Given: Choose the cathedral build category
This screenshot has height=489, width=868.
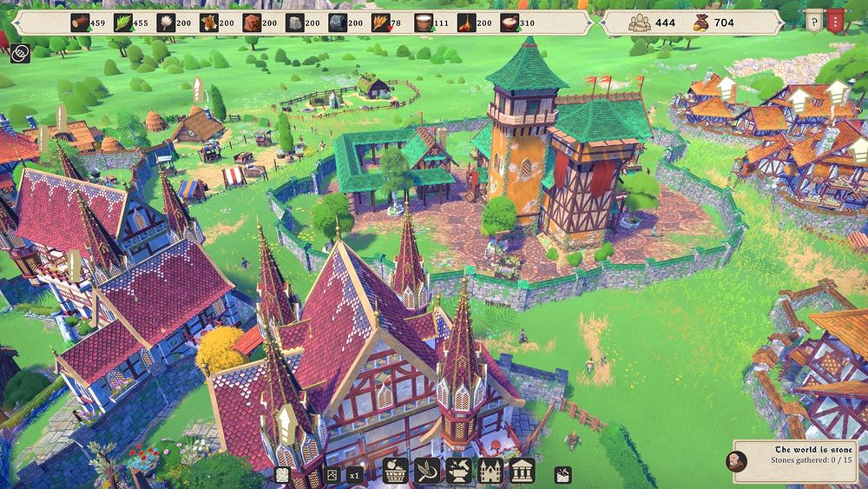Looking at the screenshot, I should tap(490, 471).
